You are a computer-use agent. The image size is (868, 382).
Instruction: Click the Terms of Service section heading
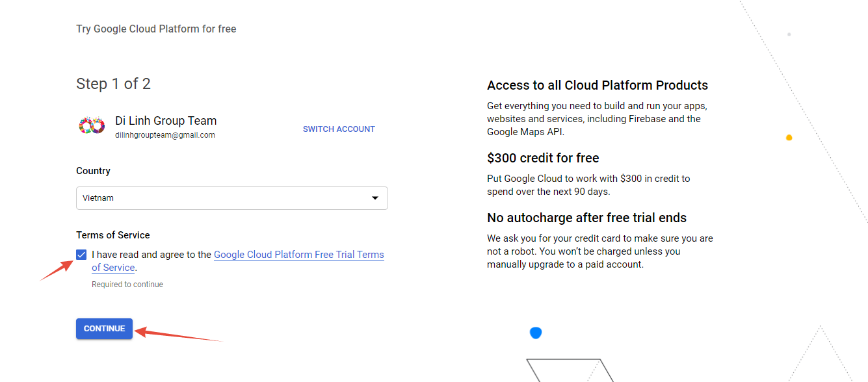113,235
